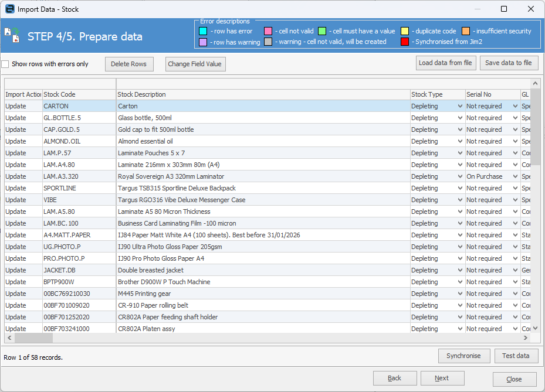Click the cyan 'row has error' swatch
Screen dimensions: 545x392
203,31
